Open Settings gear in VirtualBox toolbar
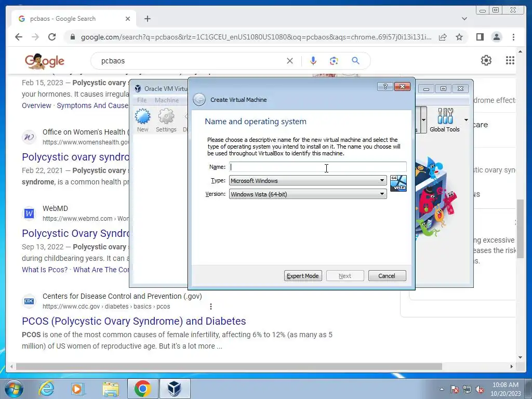This screenshot has width=532, height=399. [166, 120]
